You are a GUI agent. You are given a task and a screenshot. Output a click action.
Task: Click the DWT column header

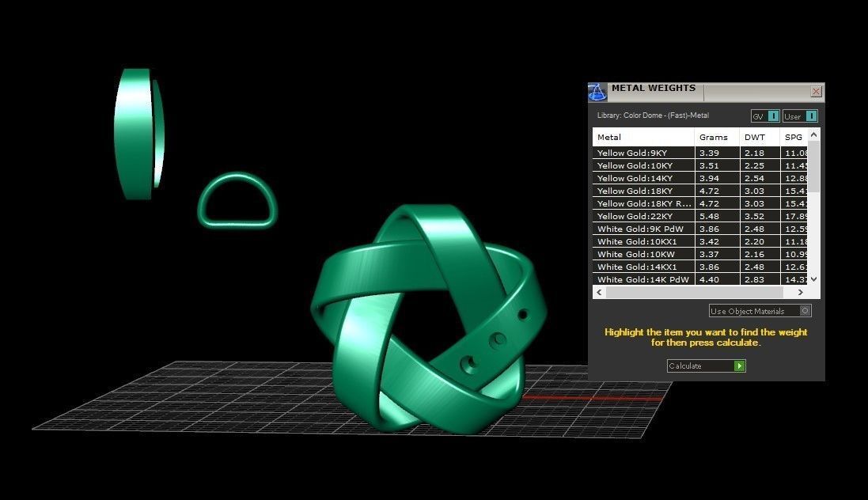760,137
